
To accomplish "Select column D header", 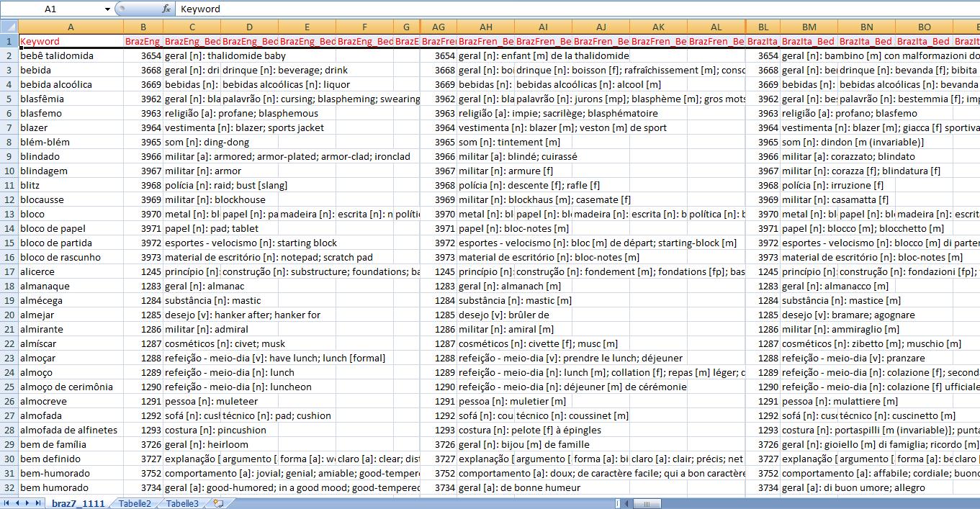I will (250, 27).
